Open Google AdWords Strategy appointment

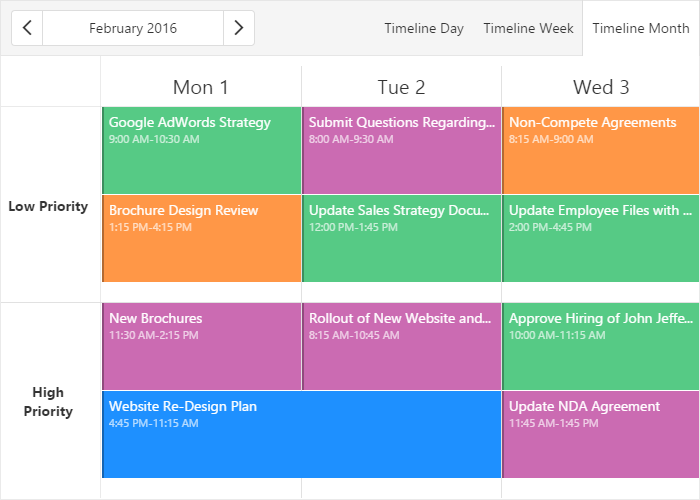pyautogui.click(x=201, y=150)
